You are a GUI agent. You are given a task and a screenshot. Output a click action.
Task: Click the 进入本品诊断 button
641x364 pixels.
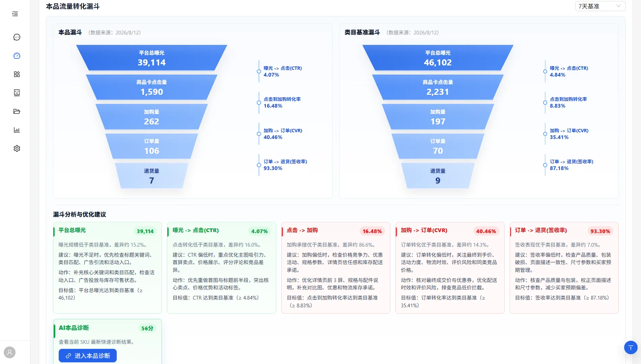pyautogui.click(x=88, y=356)
